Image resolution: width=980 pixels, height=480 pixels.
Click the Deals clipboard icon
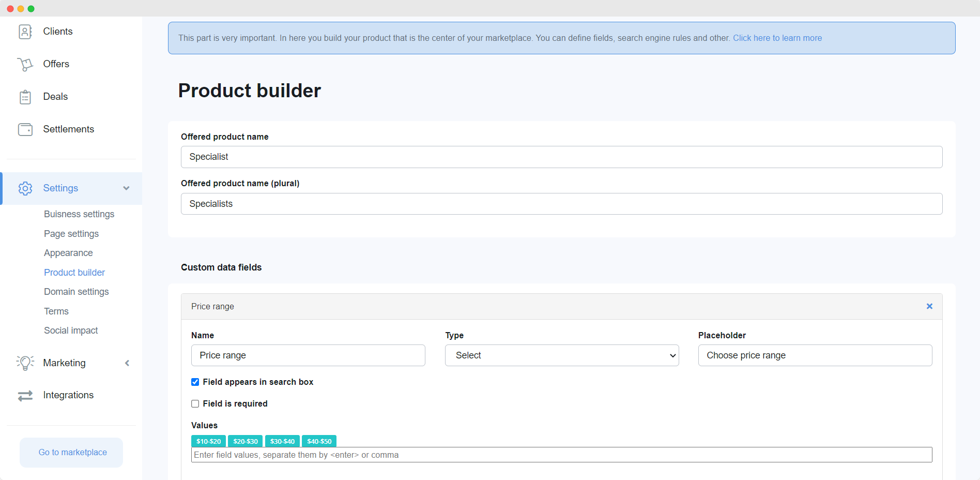coord(25,97)
